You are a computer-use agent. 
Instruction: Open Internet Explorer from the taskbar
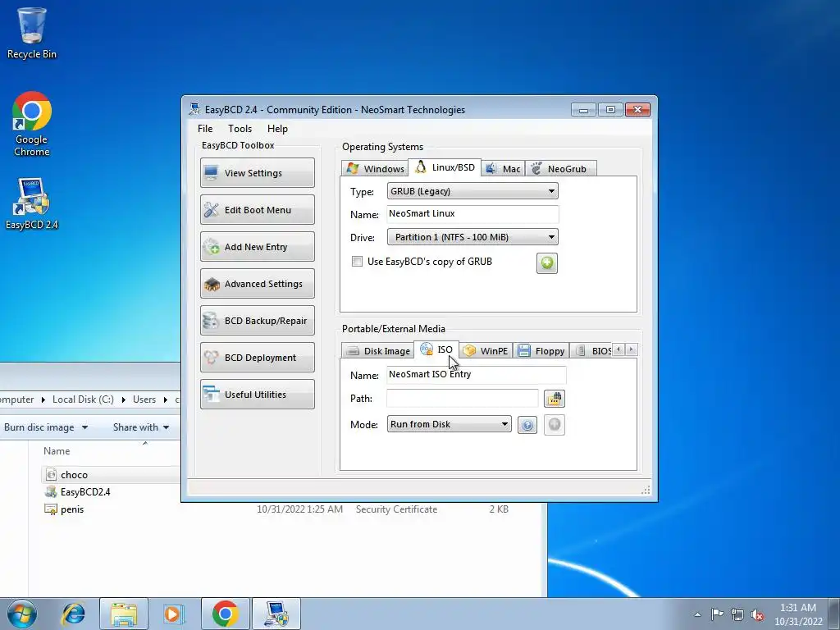click(x=73, y=614)
